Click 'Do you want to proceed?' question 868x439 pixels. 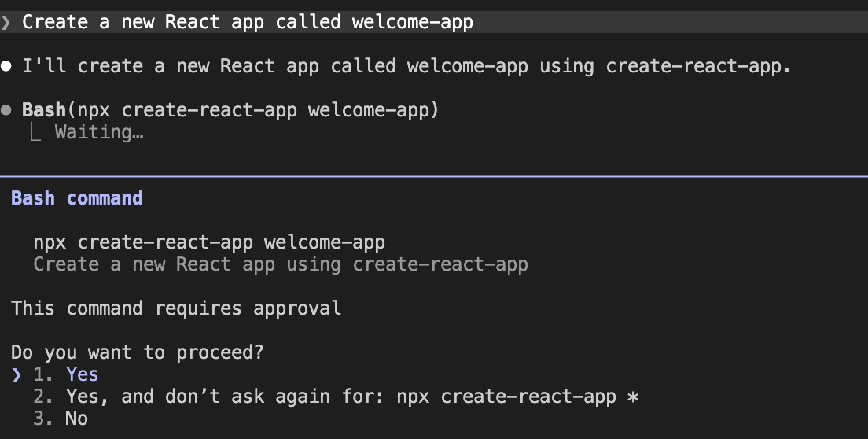138,352
